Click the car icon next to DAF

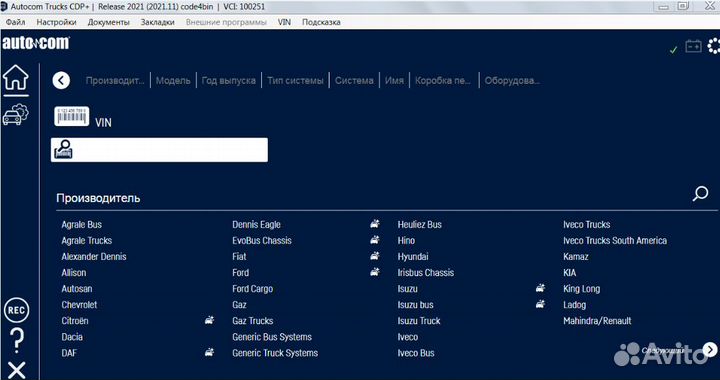coord(209,352)
